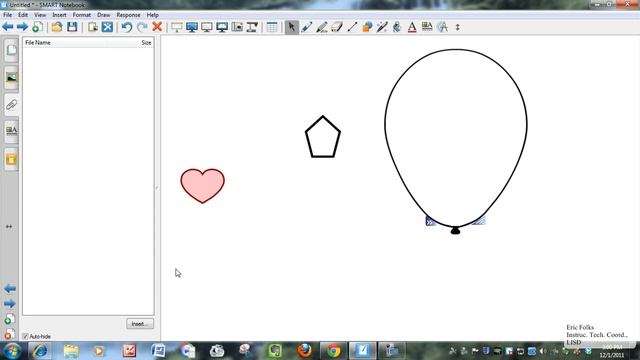Image resolution: width=640 pixels, height=360 pixels.
Task: Click the blue full screen monitor icon
Action: click(x=191, y=27)
